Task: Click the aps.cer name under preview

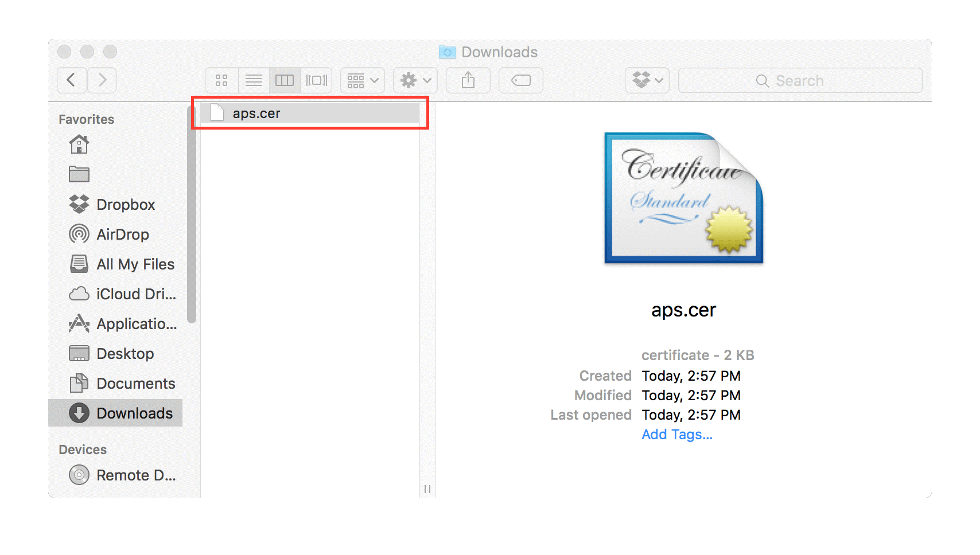Action: tap(683, 310)
